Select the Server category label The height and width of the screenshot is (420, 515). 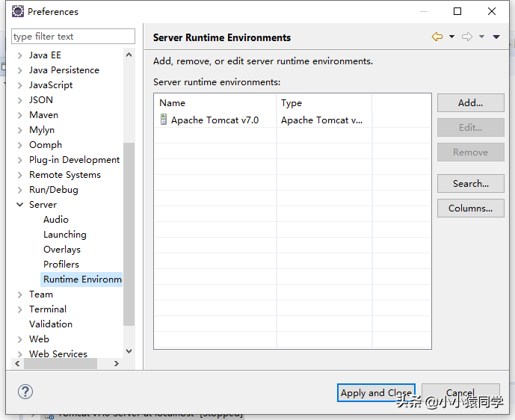click(43, 205)
